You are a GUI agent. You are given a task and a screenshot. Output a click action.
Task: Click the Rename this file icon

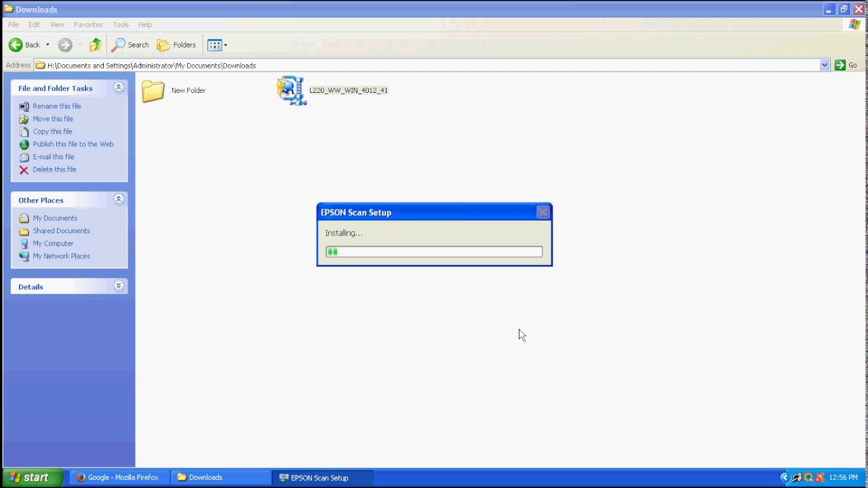[x=24, y=106]
